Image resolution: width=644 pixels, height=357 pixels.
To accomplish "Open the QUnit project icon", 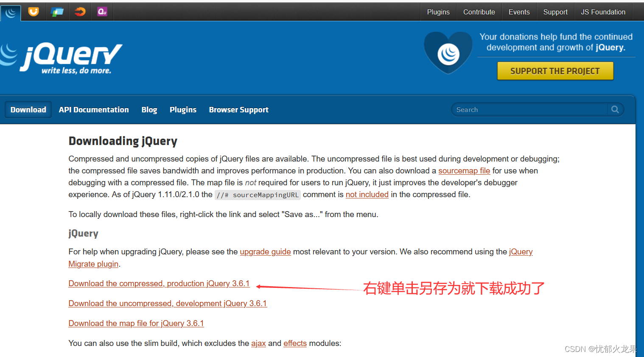I will click(102, 11).
